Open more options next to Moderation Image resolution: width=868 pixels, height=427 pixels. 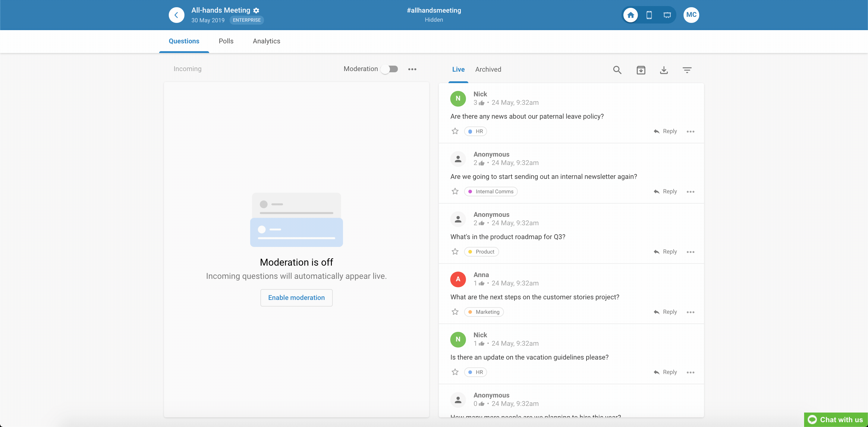[412, 69]
